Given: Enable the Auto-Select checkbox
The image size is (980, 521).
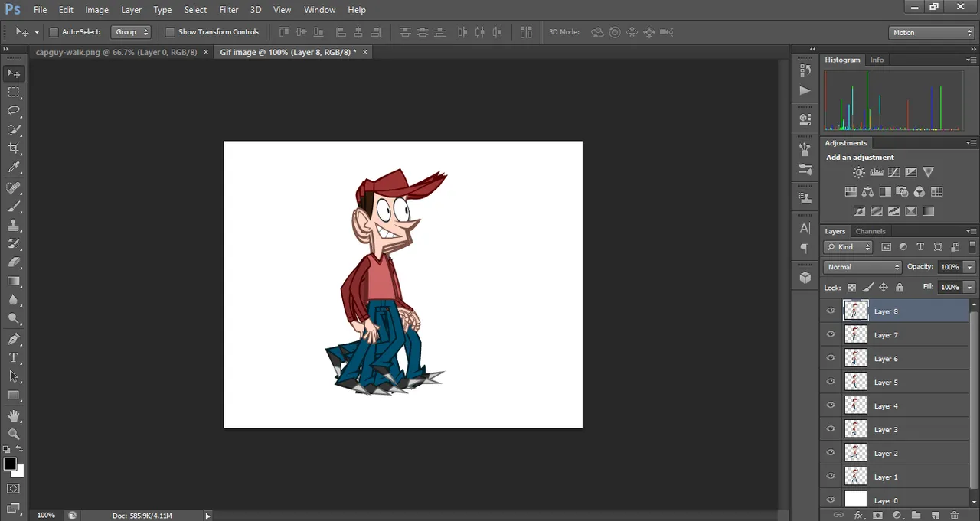Looking at the screenshot, I should click(x=54, y=32).
